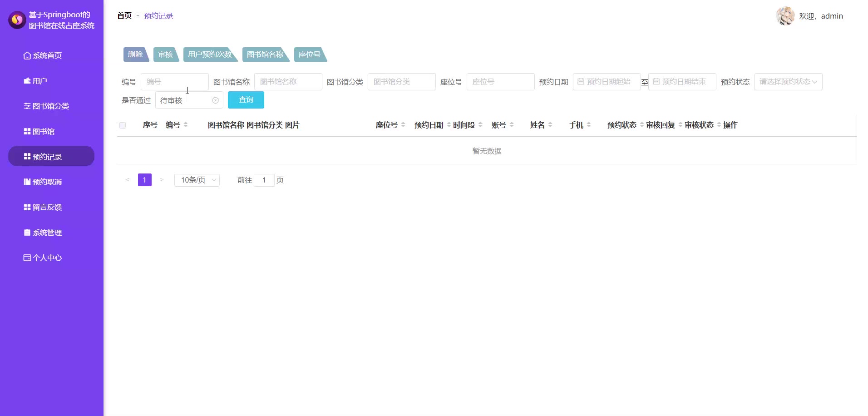Sort table by 预约状态 column arrows
Viewport: 868px width, 416px height.
point(642,125)
